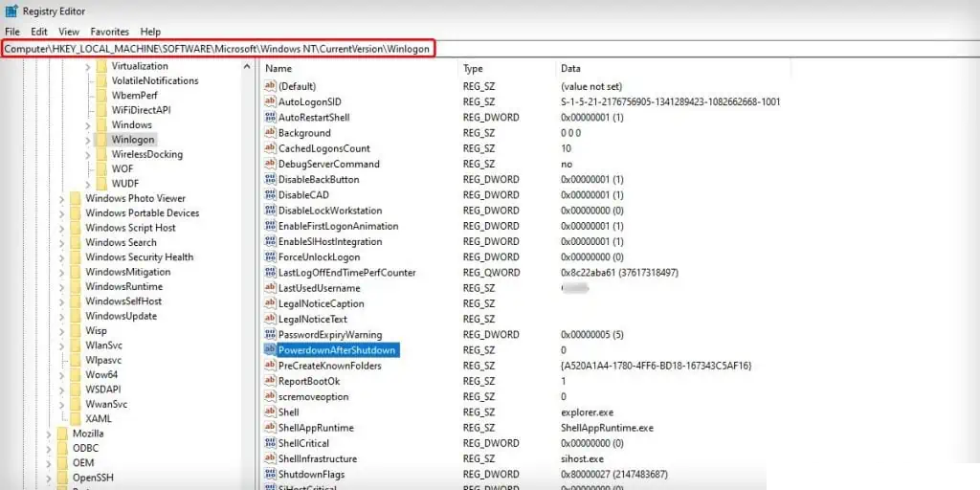This screenshot has height=490, width=980.
Task: Click the Winlogon folder icon in tree
Action: (101, 140)
